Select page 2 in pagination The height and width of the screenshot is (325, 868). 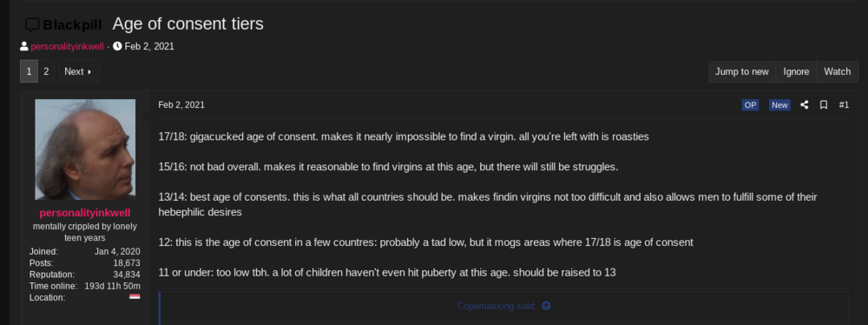click(x=47, y=71)
